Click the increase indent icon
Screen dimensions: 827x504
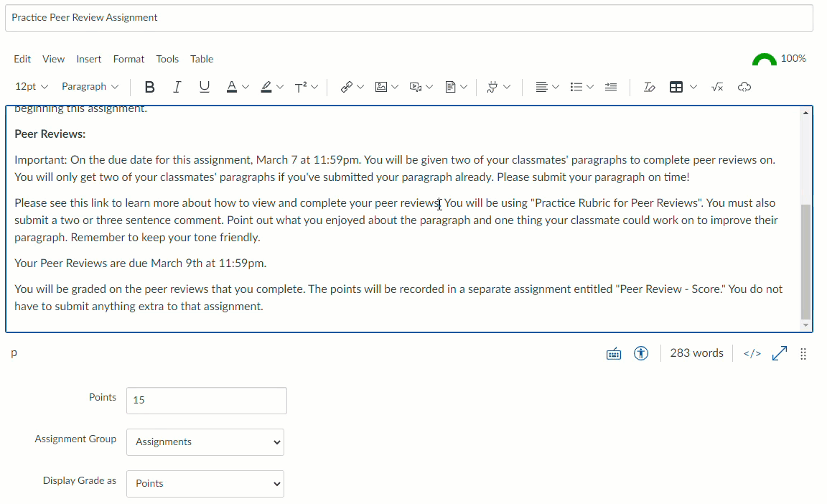(611, 87)
